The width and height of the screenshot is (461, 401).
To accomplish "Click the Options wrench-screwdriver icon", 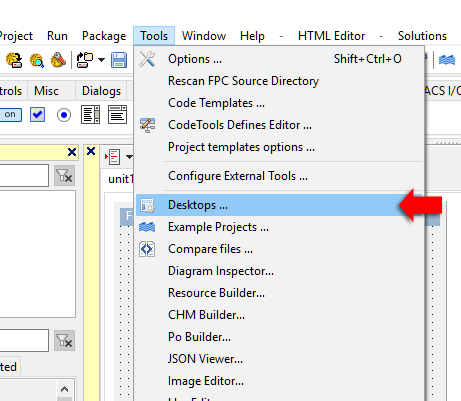I will point(147,59).
